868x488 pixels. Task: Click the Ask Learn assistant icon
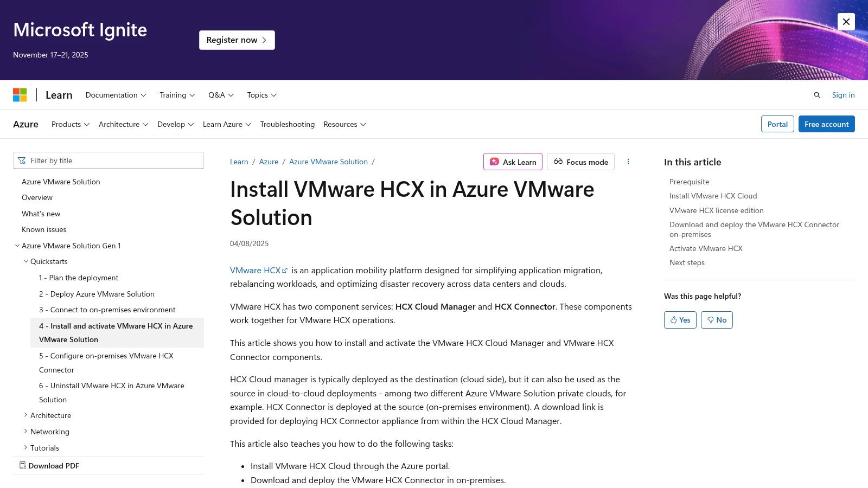point(494,162)
